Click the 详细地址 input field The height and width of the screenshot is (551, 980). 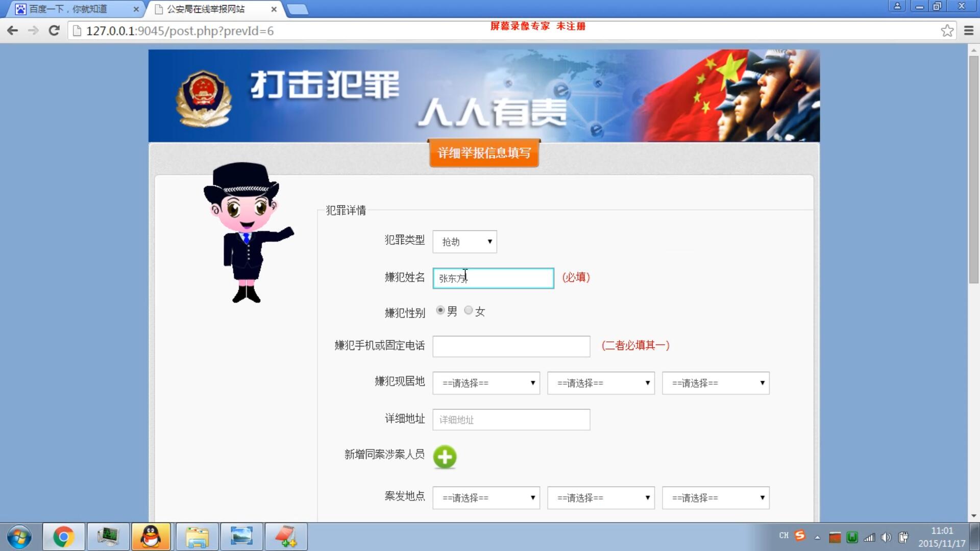(511, 419)
